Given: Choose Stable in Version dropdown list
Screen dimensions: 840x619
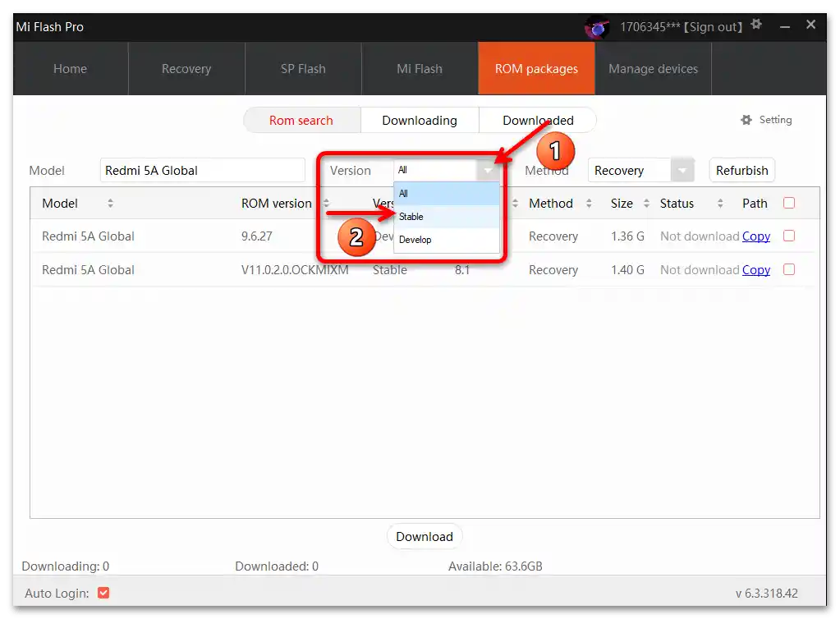Looking at the screenshot, I should [446, 217].
